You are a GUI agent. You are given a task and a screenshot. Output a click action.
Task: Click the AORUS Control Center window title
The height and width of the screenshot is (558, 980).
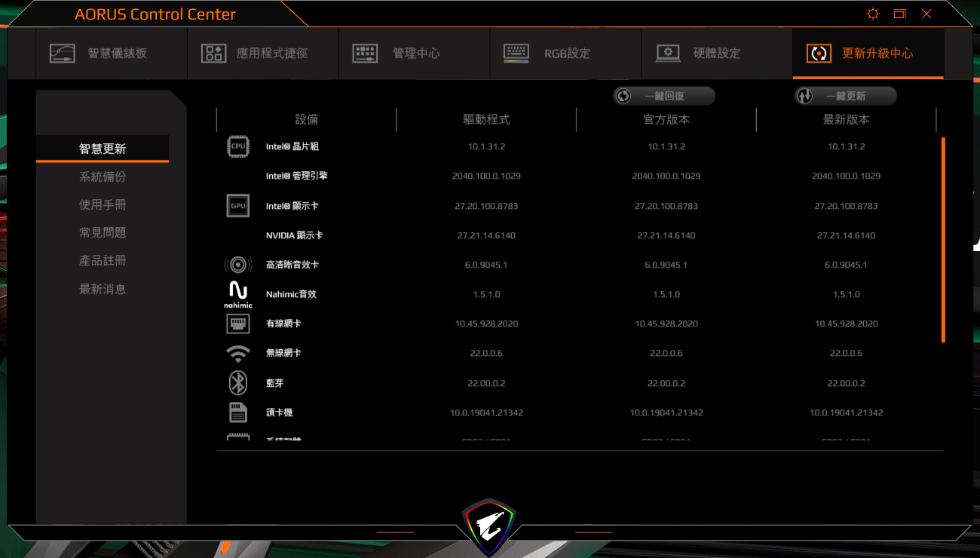(155, 14)
